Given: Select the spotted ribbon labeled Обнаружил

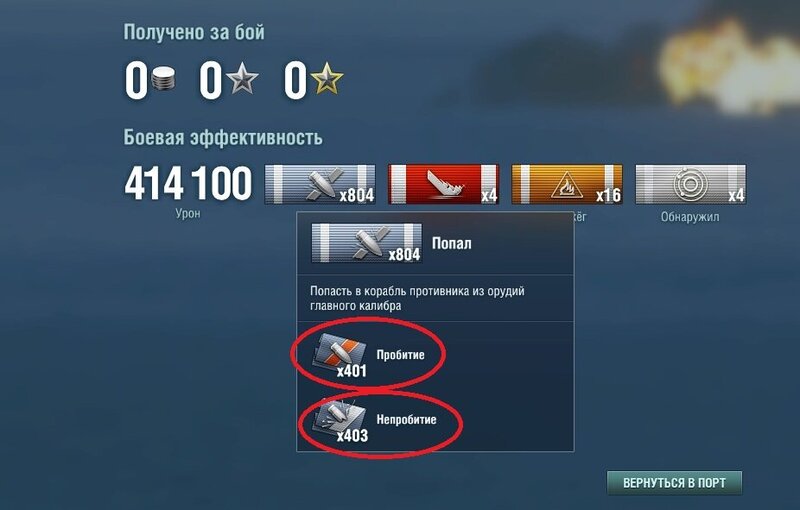Looking at the screenshot, I should pyautogui.click(x=690, y=184).
